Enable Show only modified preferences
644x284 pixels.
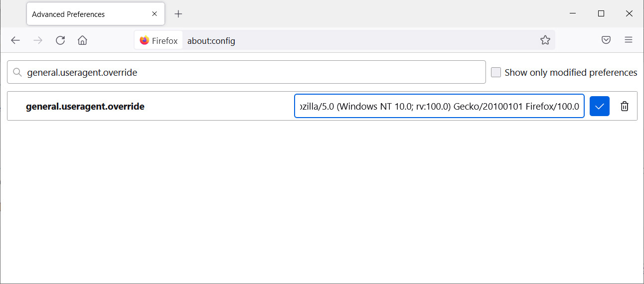[496, 73]
